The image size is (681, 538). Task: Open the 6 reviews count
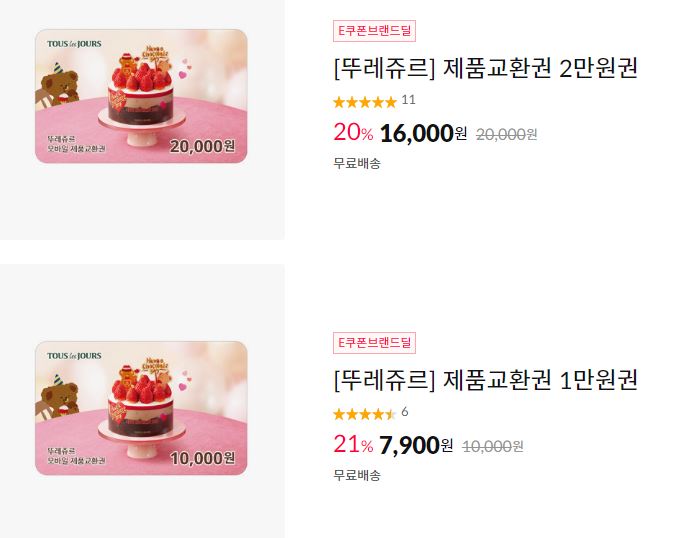click(x=405, y=412)
